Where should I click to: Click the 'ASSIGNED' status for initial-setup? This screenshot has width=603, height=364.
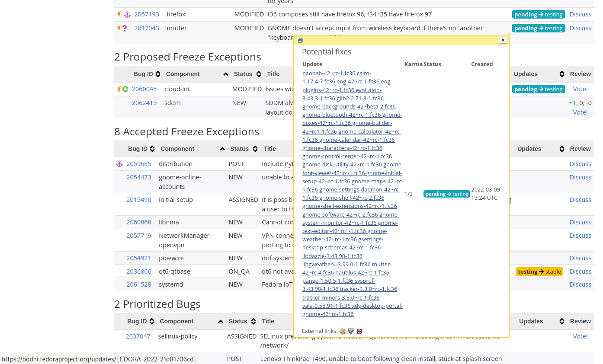click(243, 200)
